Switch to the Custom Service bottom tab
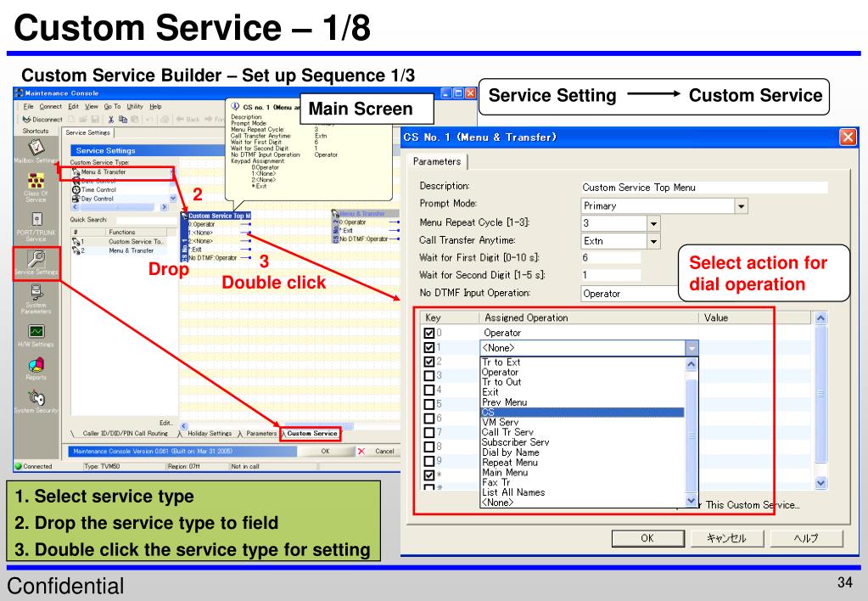The image size is (868, 601). pos(311,434)
